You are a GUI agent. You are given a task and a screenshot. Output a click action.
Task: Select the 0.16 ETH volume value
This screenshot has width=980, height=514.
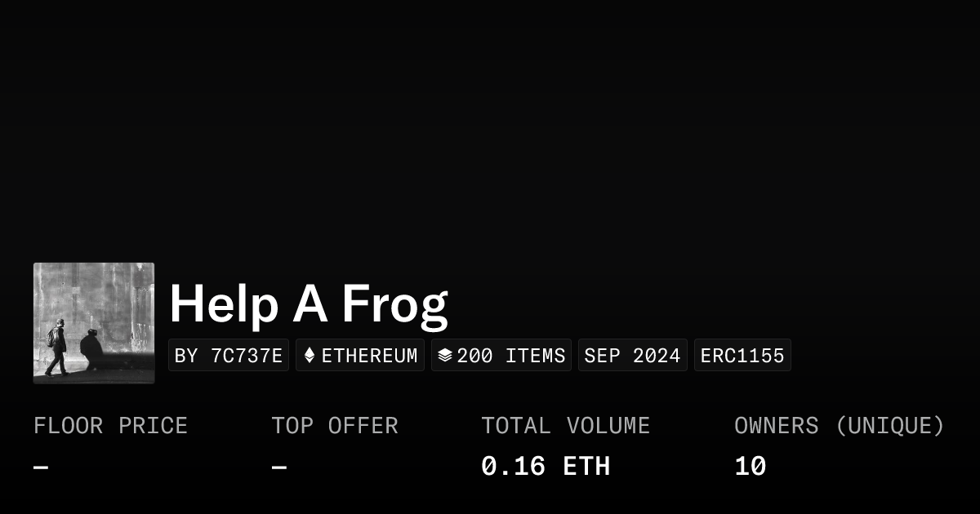pos(545,467)
